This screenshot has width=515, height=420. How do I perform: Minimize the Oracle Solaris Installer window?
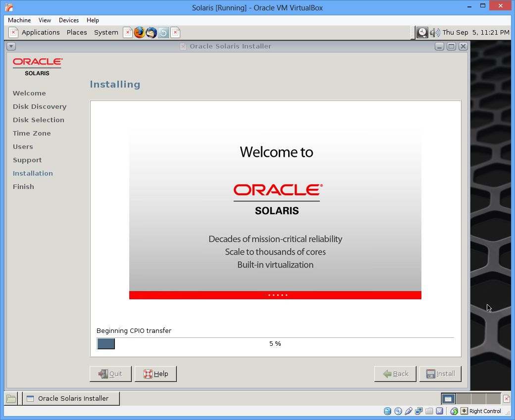tap(439, 47)
